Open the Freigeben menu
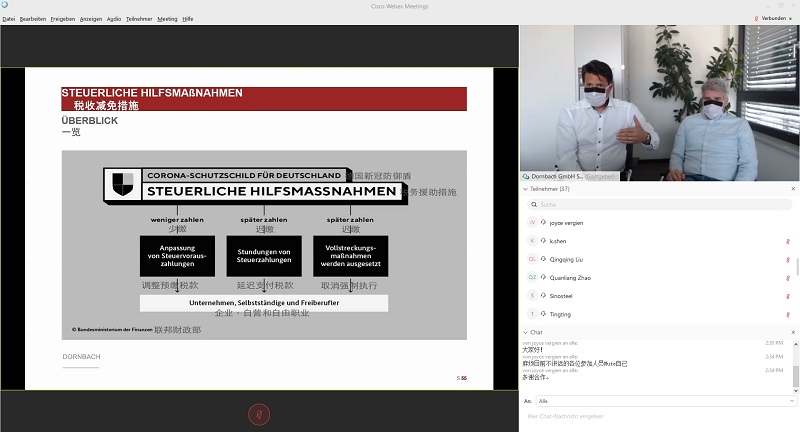Image resolution: width=800 pixels, height=432 pixels. 62,18
